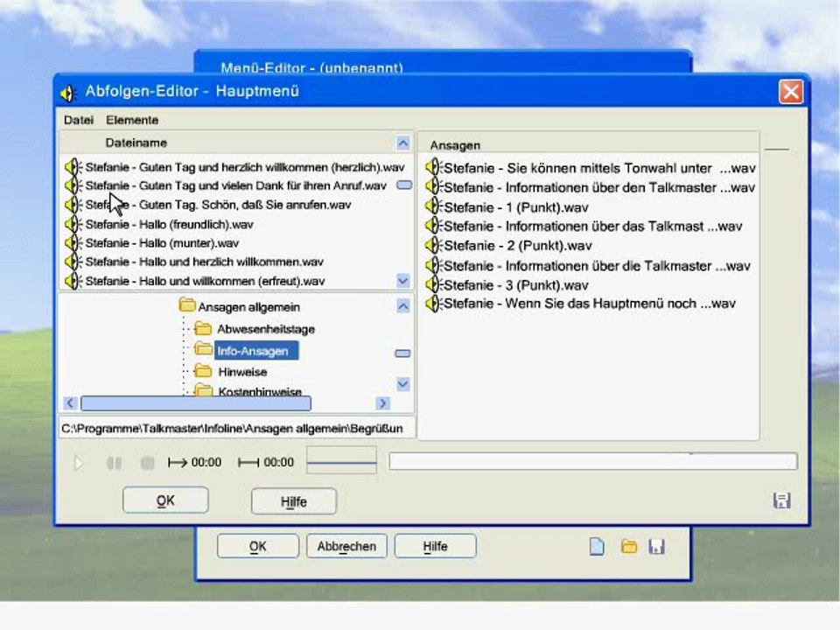Stop playback with the stop button
Viewport: 840px width, 630px height.
(x=147, y=463)
